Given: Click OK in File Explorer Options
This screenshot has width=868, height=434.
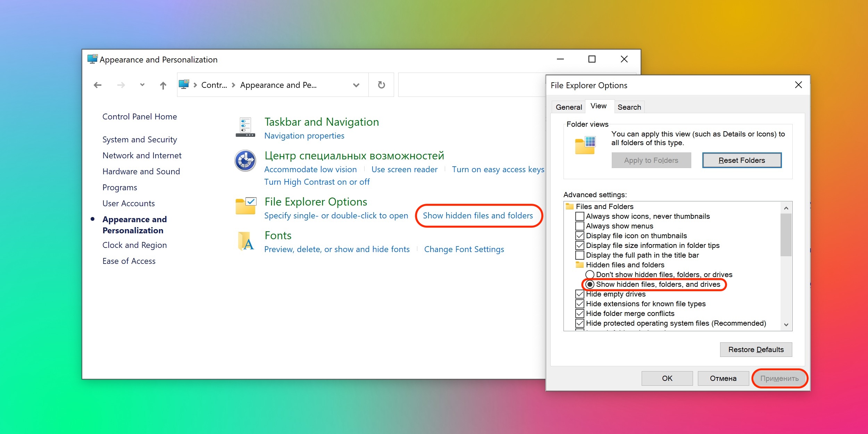Looking at the screenshot, I should pos(667,378).
